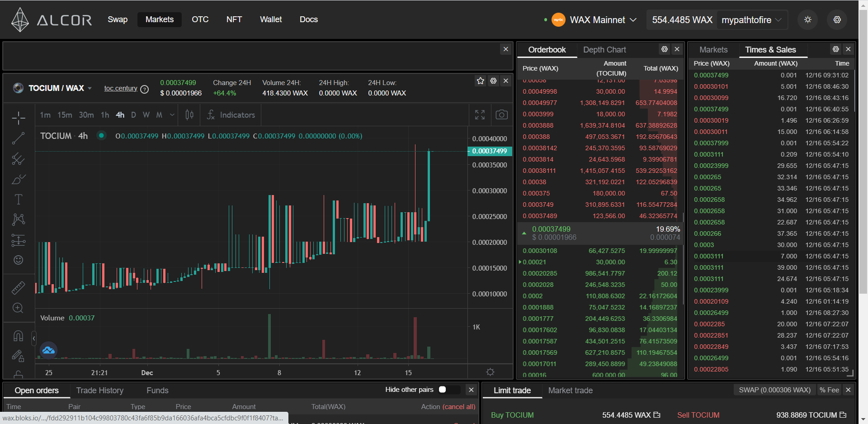Toggle stay in drawing mode pencil-lock
This screenshot has width=868, height=424.
point(19,356)
